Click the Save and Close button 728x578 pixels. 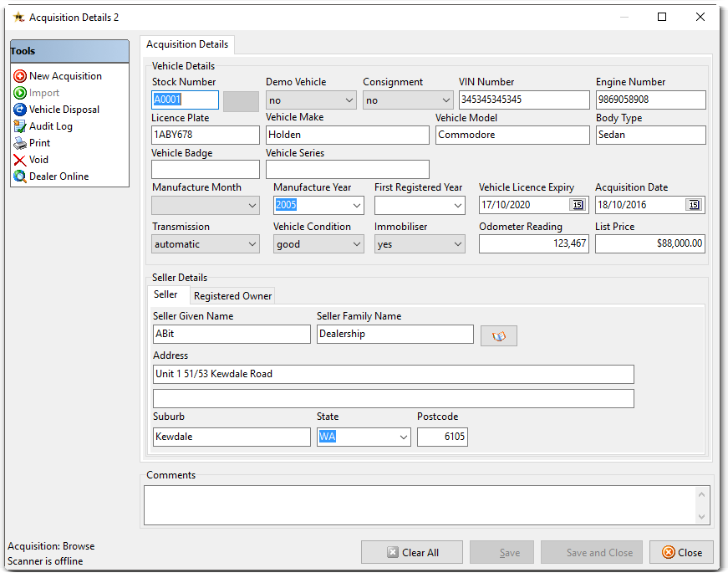click(592, 552)
